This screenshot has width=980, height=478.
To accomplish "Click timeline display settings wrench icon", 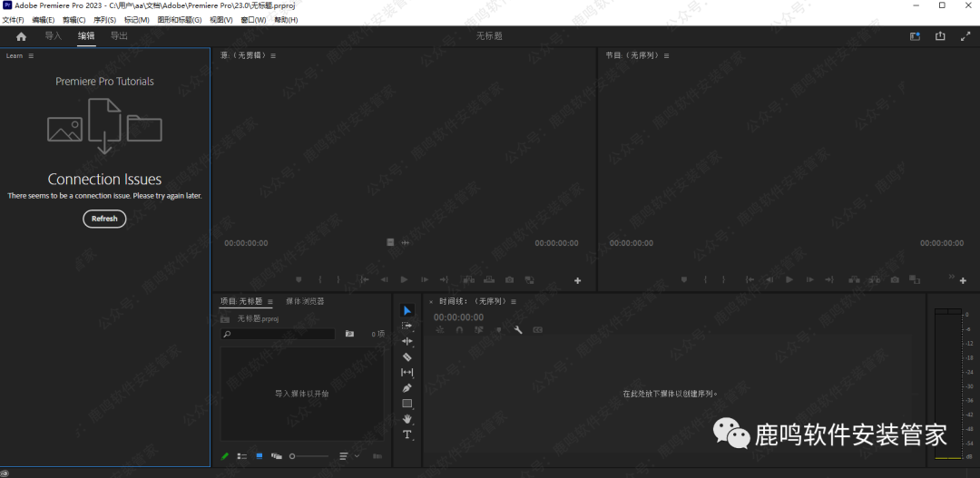I will pyautogui.click(x=518, y=330).
